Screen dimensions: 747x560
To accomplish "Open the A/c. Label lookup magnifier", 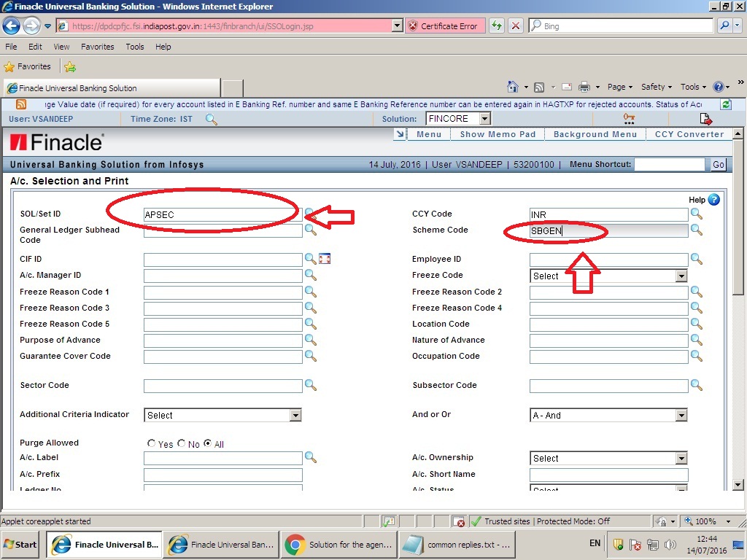I will point(309,458).
